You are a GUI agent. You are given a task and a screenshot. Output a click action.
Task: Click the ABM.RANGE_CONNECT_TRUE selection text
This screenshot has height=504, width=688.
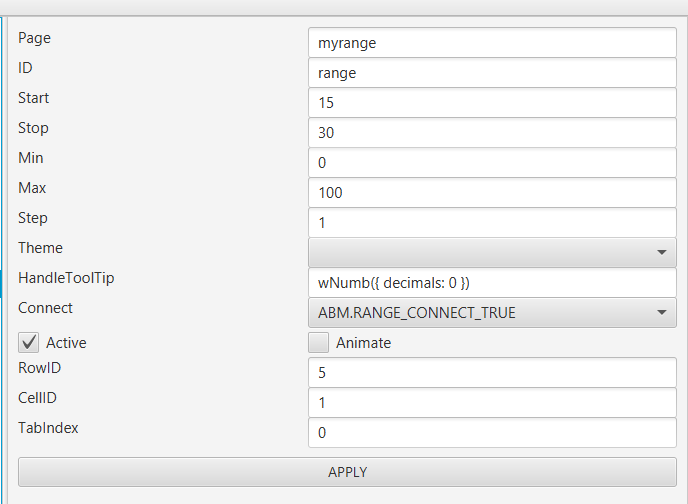[x=417, y=313]
